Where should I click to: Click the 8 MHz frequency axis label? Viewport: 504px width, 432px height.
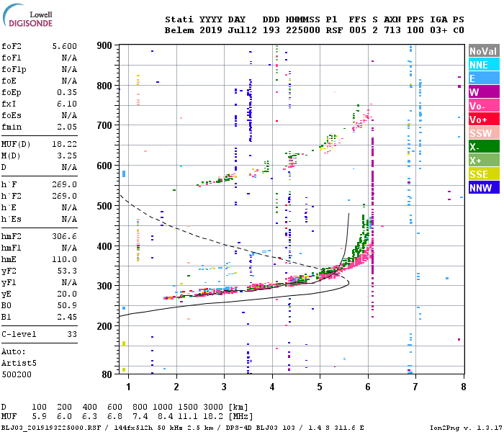(x=464, y=387)
